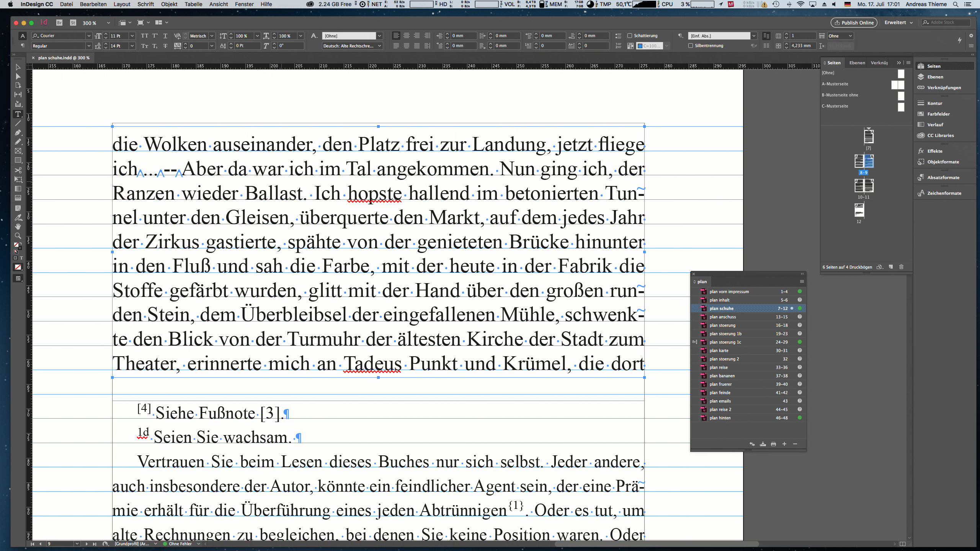Open the zoom level 300 % dropdown
980x551 pixels.
click(108, 23)
